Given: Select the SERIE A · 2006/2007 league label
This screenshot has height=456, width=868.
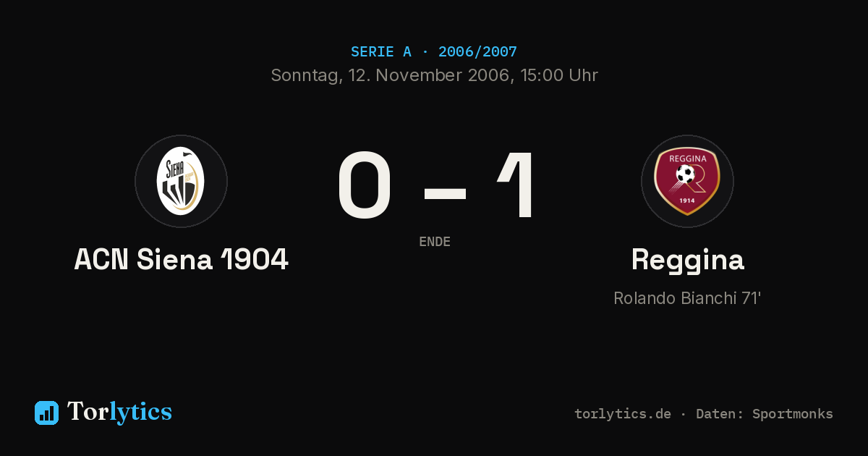Looking at the screenshot, I should click(434, 51).
